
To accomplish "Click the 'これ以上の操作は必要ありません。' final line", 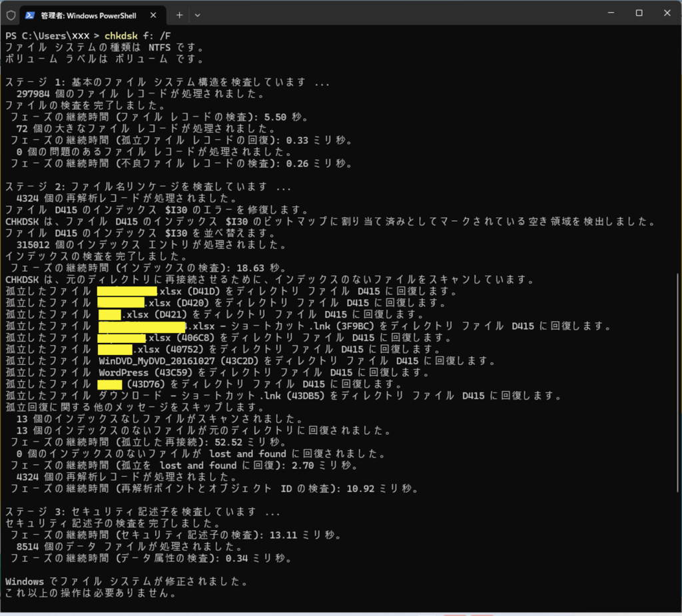I will 91,593.
